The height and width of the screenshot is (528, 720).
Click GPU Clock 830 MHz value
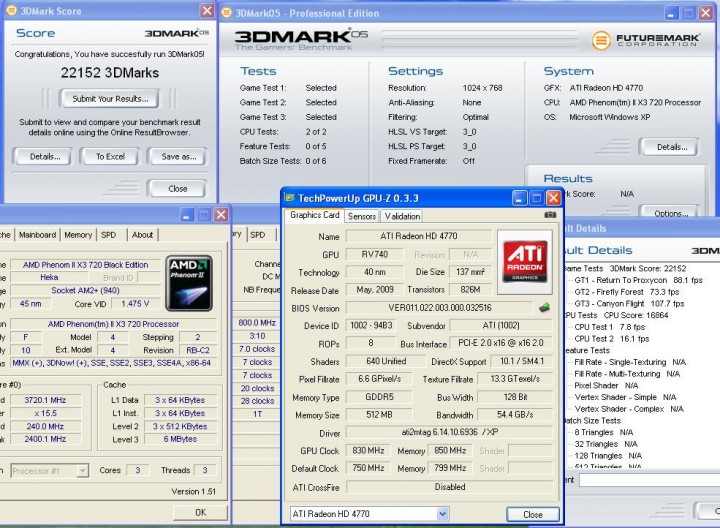coord(368,451)
